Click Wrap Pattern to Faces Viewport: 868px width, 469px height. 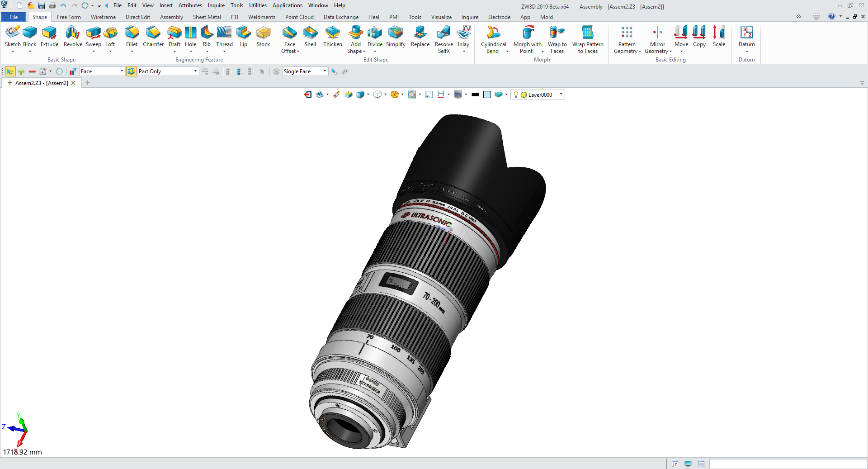coord(588,39)
